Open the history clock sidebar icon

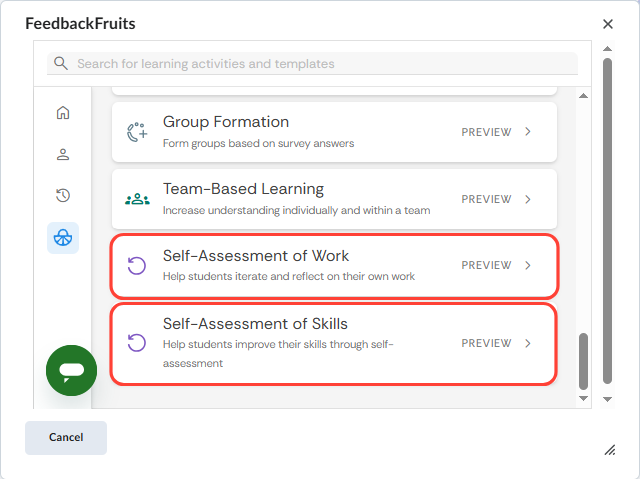63,196
